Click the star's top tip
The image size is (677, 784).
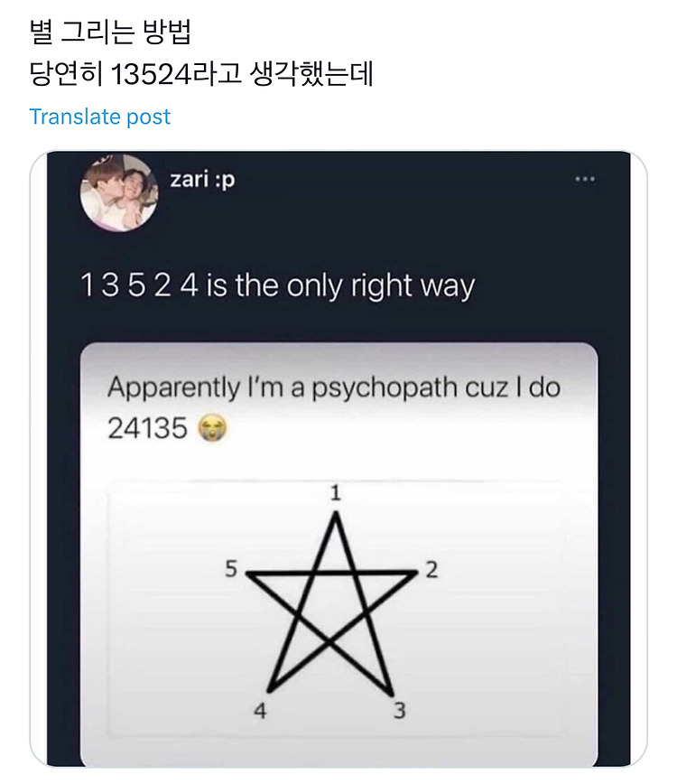click(336, 515)
